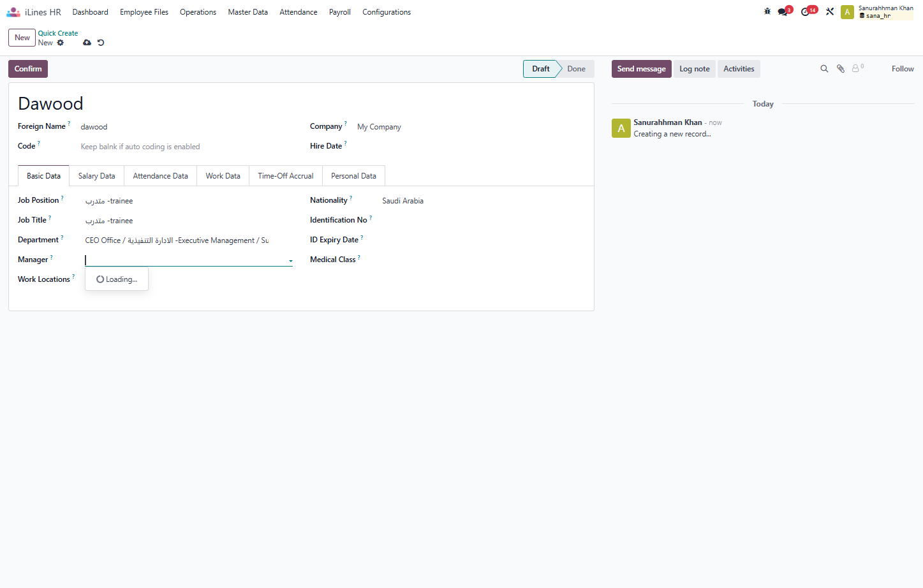Open the Master Data menu
Screen dimensions: 923x588
[x=248, y=12]
